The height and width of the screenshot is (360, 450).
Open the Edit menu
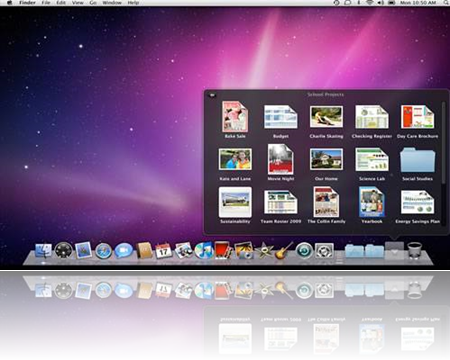click(61, 3)
